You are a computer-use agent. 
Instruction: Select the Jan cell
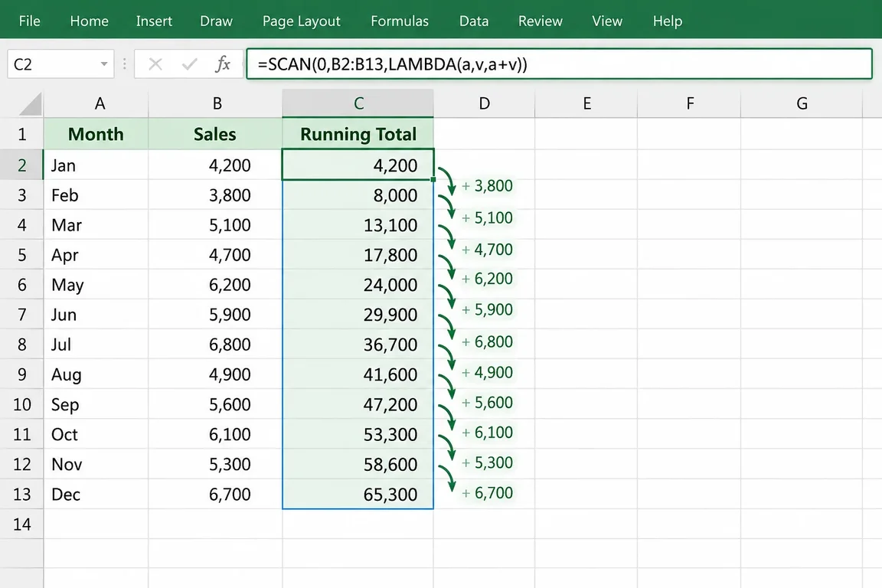point(96,165)
